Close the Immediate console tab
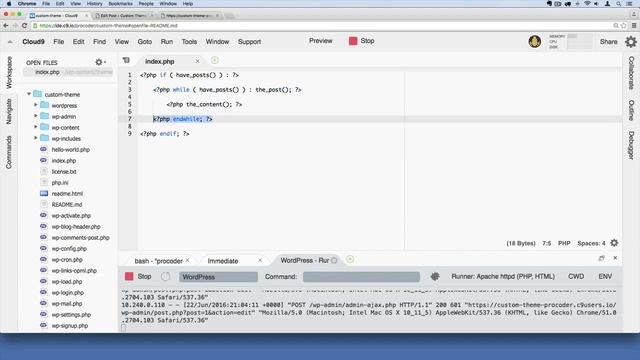This screenshot has height=360, width=640. (x=260, y=260)
